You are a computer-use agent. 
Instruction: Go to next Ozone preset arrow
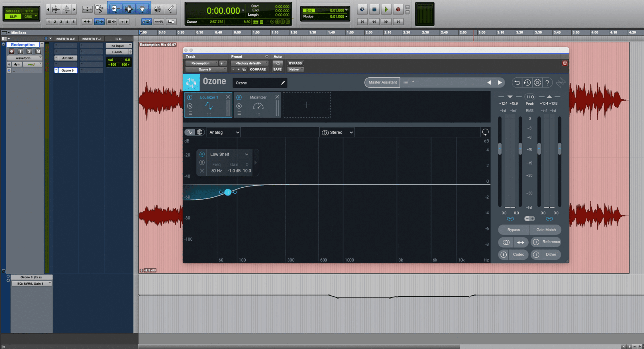pos(500,82)
